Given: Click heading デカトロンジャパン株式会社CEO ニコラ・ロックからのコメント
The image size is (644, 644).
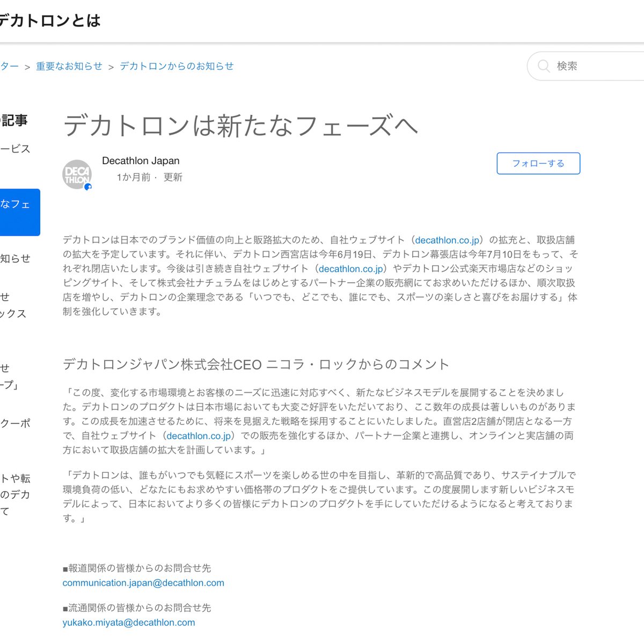Looking at the screenshot, I should click(256, 364).
